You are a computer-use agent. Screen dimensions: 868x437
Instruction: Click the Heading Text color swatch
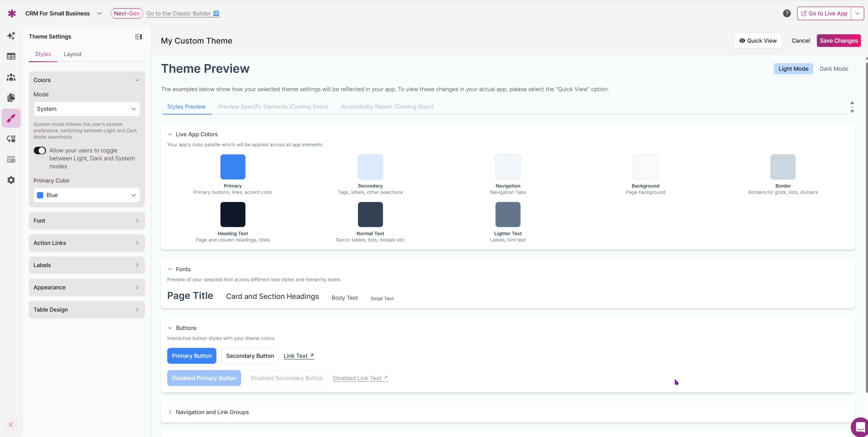pos(233,214)
